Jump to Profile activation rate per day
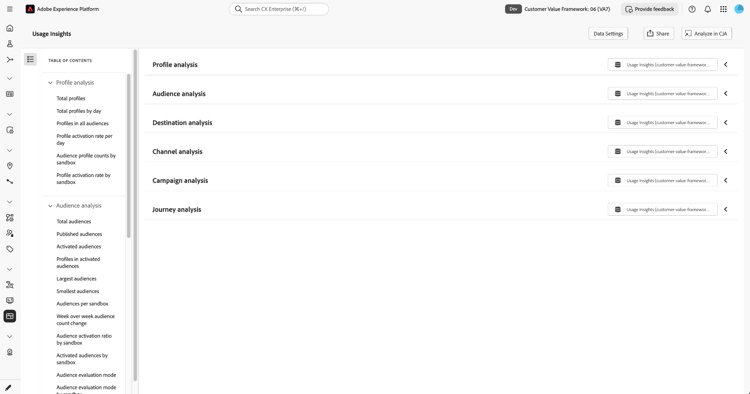 pos(85,140)
